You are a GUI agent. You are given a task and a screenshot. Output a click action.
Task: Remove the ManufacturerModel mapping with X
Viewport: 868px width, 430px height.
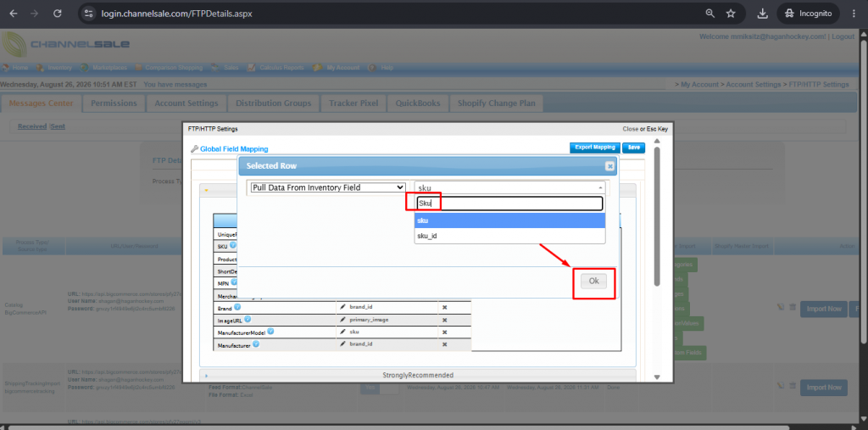[444, 332]
